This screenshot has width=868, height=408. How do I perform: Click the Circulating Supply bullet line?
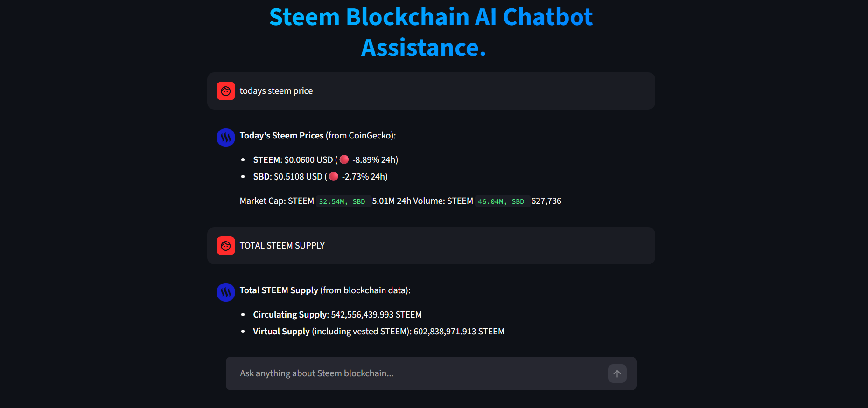(x=337, y=315)
